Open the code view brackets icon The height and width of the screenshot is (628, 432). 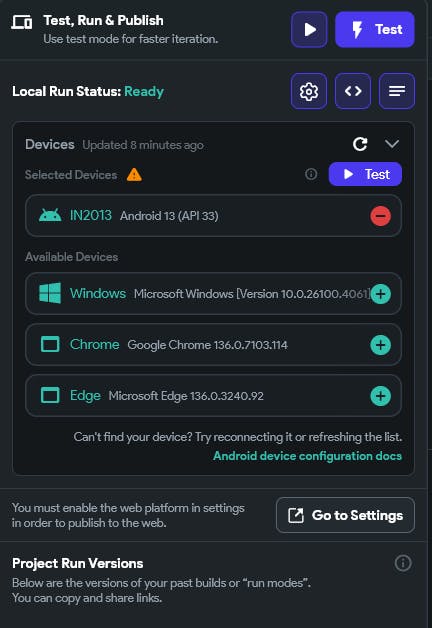tap(353, 91)
